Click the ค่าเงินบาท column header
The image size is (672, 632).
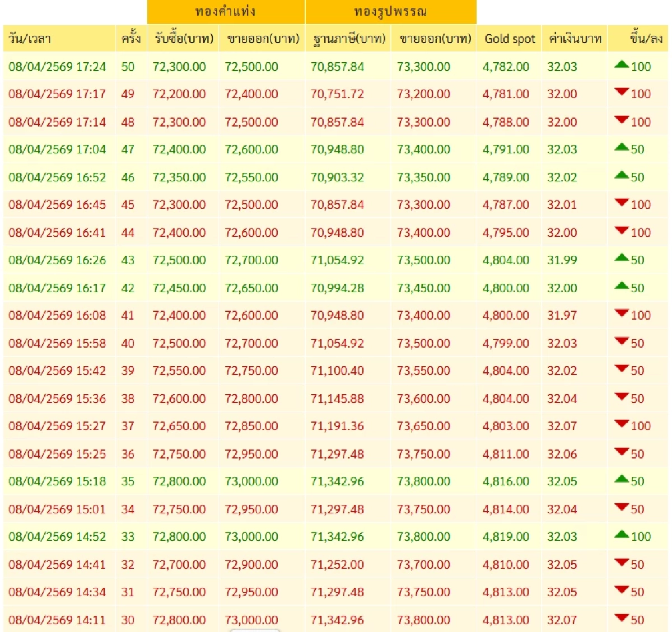tap(575, 39)
